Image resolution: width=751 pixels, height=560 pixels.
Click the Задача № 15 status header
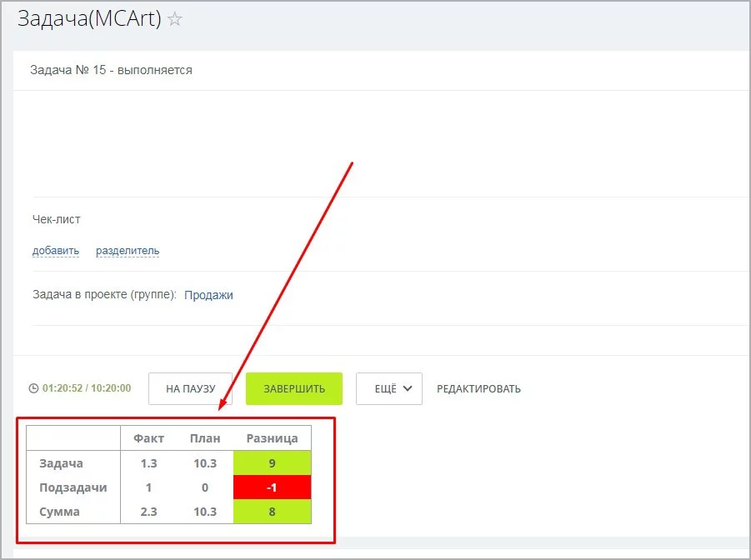tap(111, 70)
